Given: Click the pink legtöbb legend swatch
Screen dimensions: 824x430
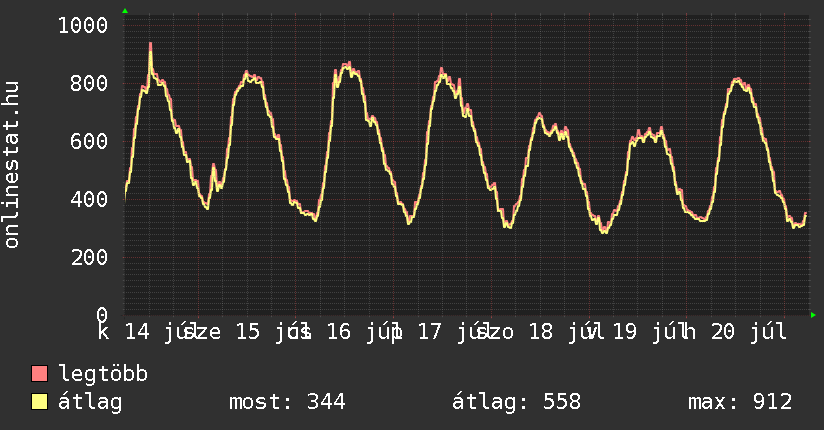Looking at the screenshot, I should click(39, 373).
